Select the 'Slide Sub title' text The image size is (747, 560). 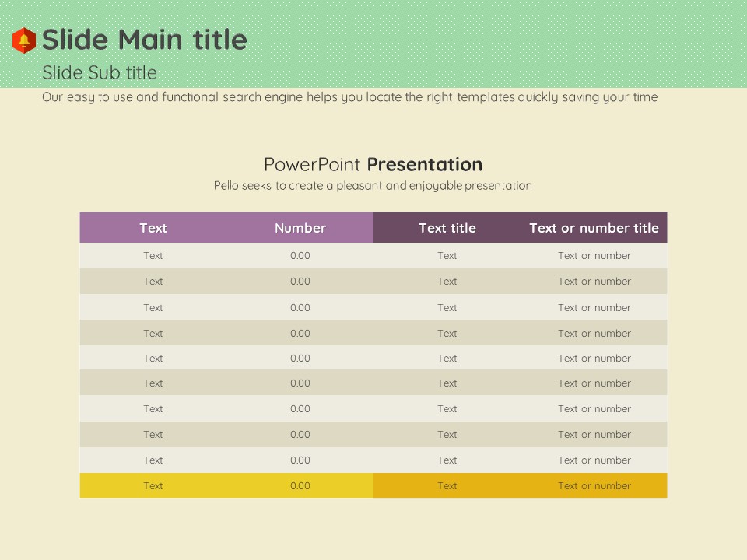(x=100, y=73)
